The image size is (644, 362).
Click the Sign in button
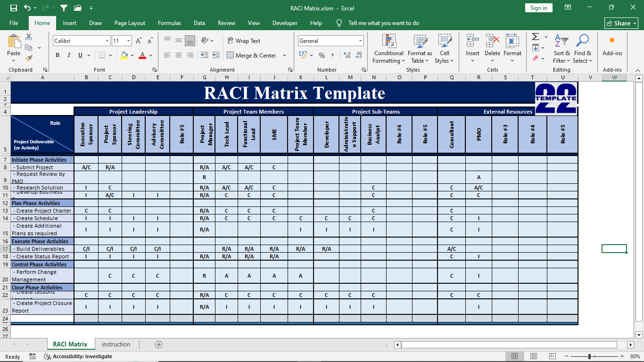coord(538,8)
